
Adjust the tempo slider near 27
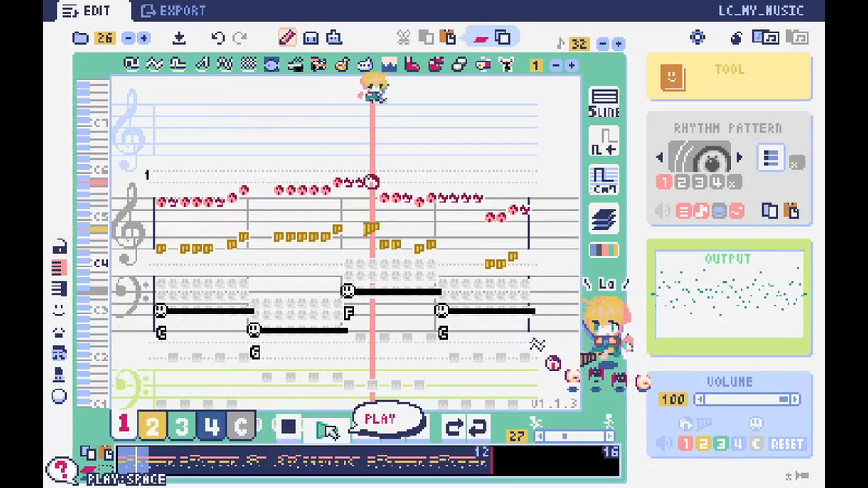click(x=574, y=436)
